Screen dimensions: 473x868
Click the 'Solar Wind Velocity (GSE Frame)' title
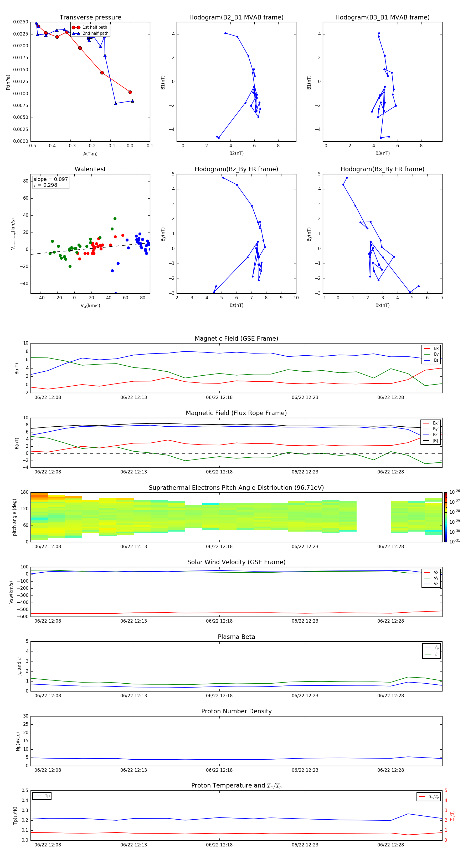click(x=236, y=562)
